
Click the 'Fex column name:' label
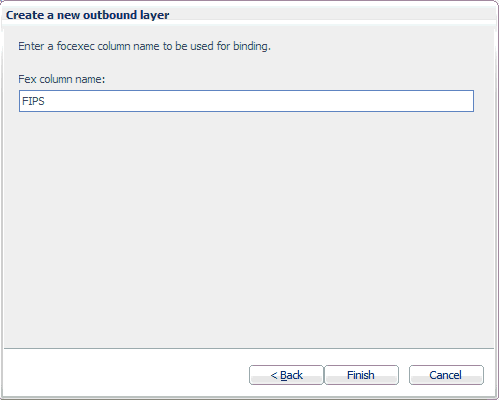62,79
